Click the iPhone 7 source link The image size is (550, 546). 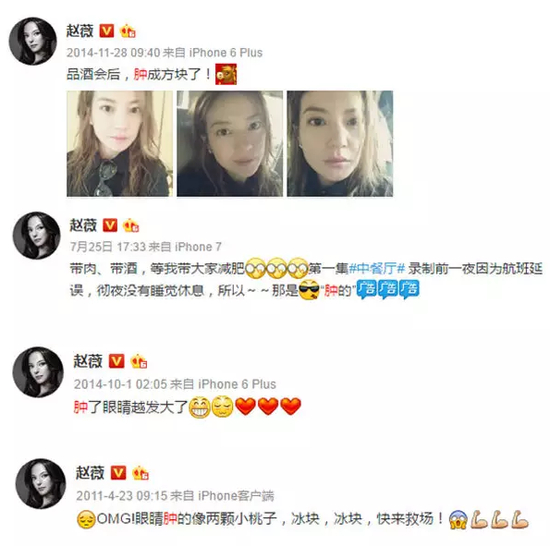coord(198,247)
